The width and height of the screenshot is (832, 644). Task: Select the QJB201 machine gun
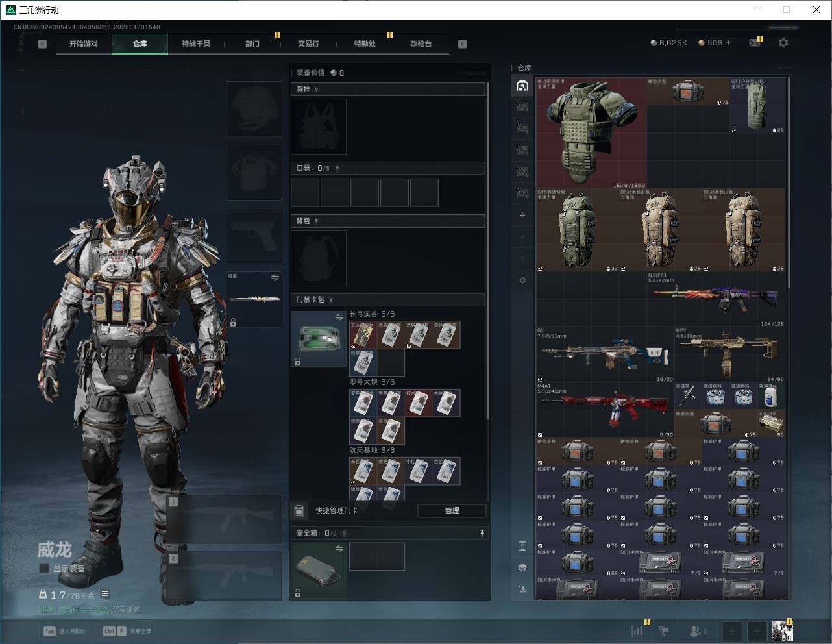pyautogui.click(x=716, y=299)
